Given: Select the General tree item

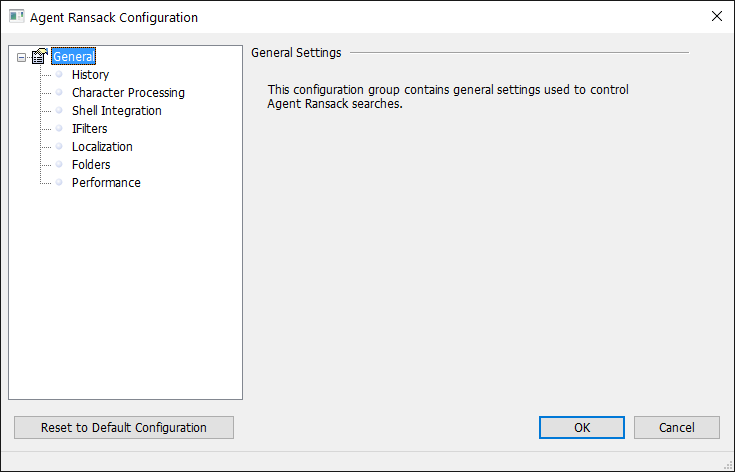Looking at the screenshot, I should [73, 56].
